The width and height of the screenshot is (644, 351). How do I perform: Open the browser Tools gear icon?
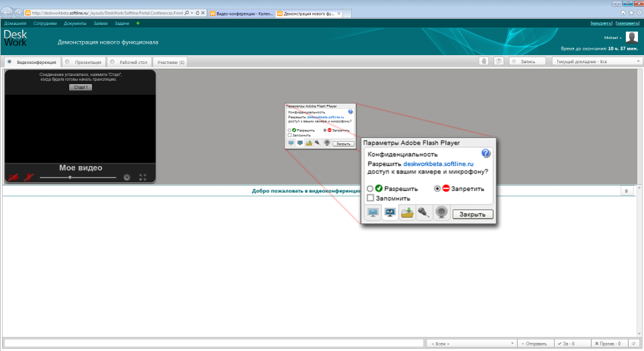(x=639, y=13)
